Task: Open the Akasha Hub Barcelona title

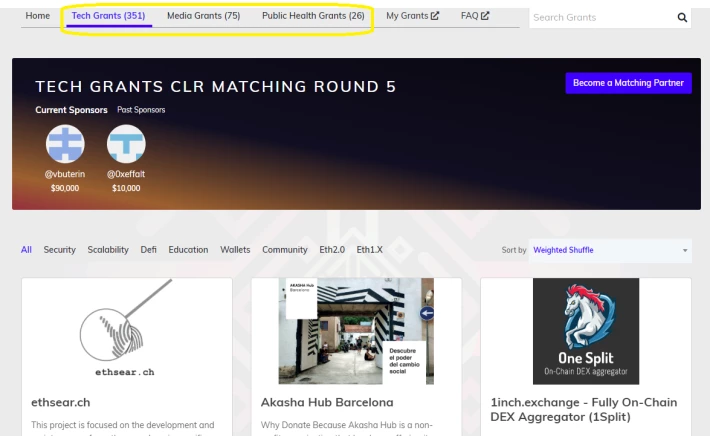Action: click(x=327, y=402)
